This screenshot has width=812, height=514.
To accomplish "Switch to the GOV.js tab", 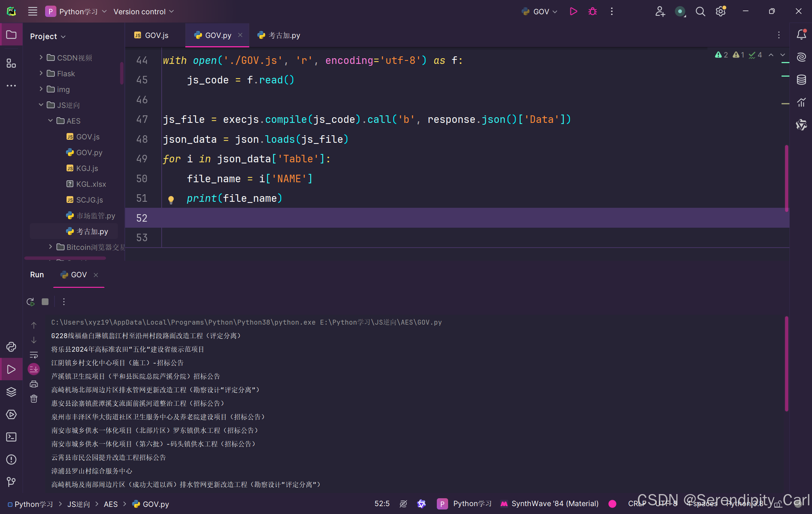I will click(x=155, y=35).
